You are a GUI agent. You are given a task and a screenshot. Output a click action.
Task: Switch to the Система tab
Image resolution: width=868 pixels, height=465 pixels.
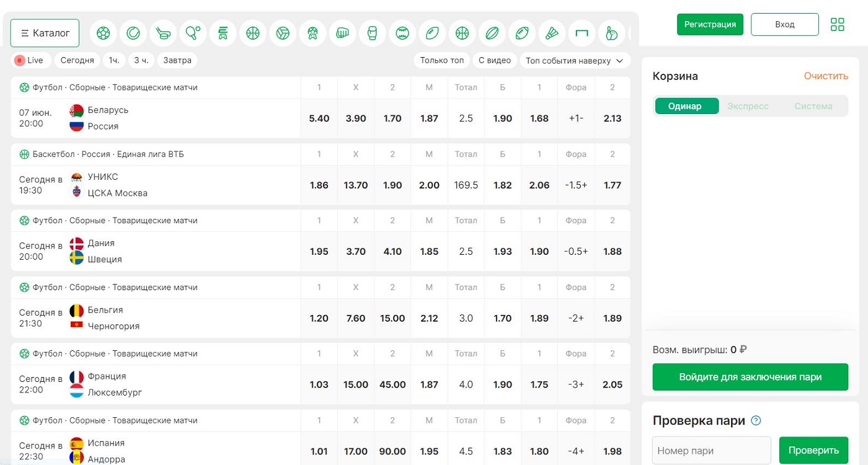[813, 106]
